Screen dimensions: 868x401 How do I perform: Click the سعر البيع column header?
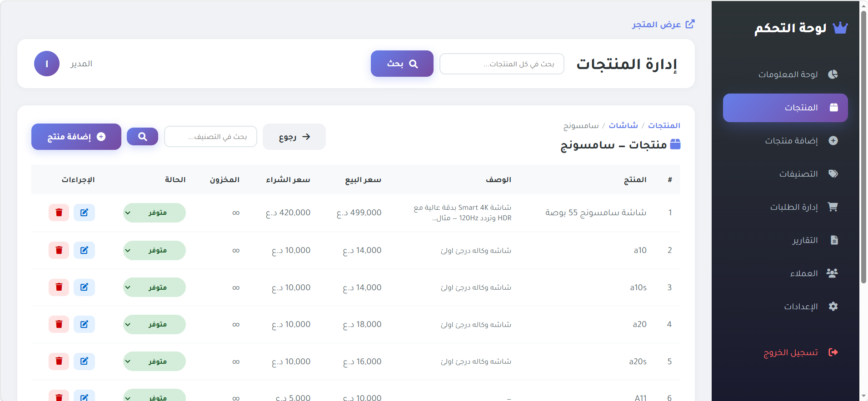tap(363, 180)
